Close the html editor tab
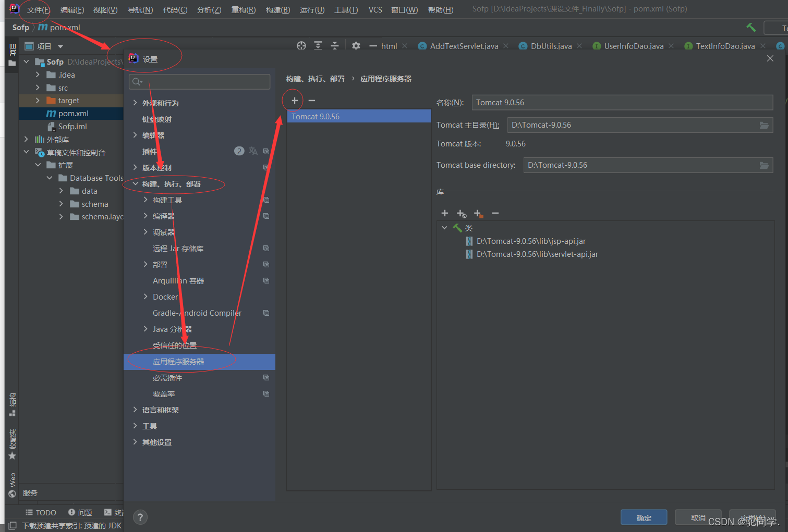The height and width of the screenshot is (532, 788). tap(405, 46)
